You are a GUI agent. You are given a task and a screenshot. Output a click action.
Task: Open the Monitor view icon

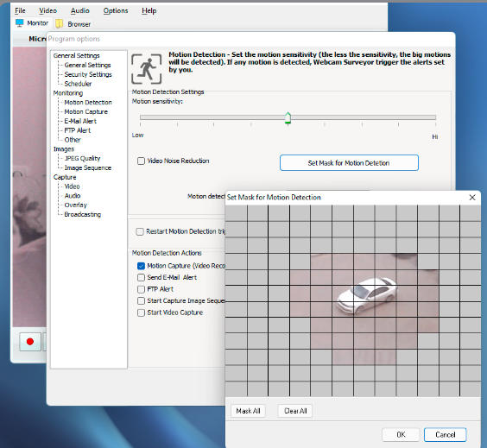click(20, 23)
